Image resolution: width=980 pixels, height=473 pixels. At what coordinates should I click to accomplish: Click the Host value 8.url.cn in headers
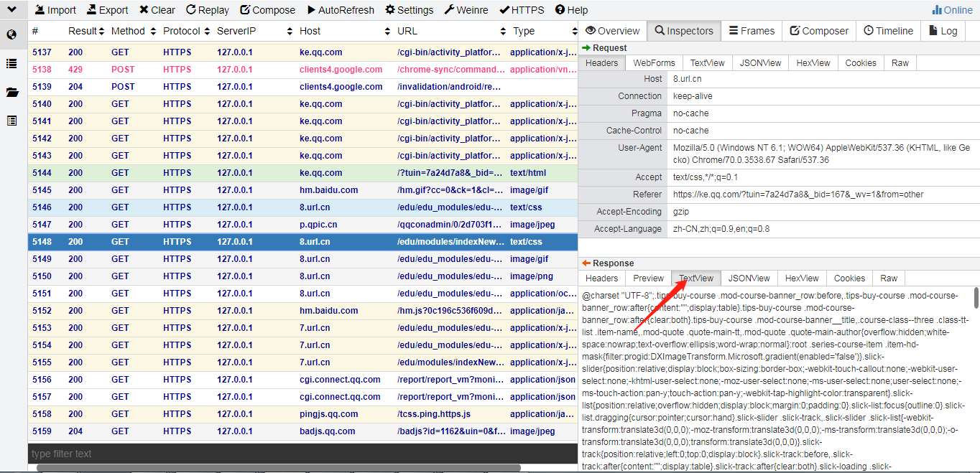(x=688, y=79)
